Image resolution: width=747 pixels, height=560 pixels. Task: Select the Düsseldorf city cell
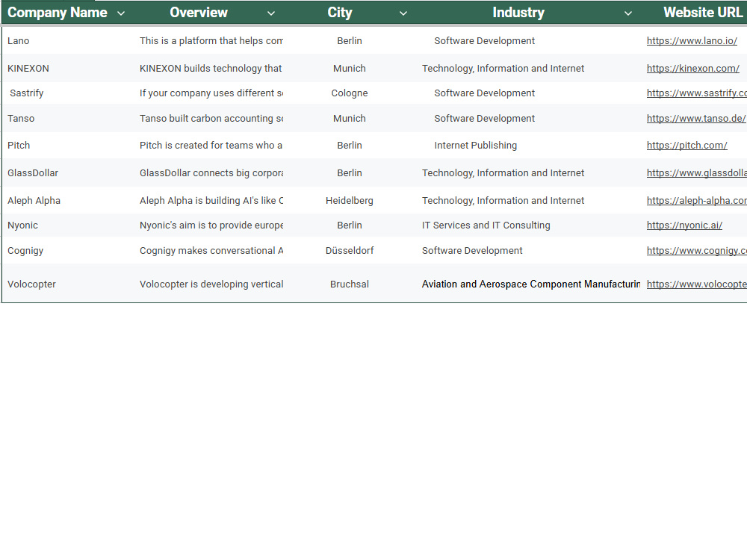(349, 251)
